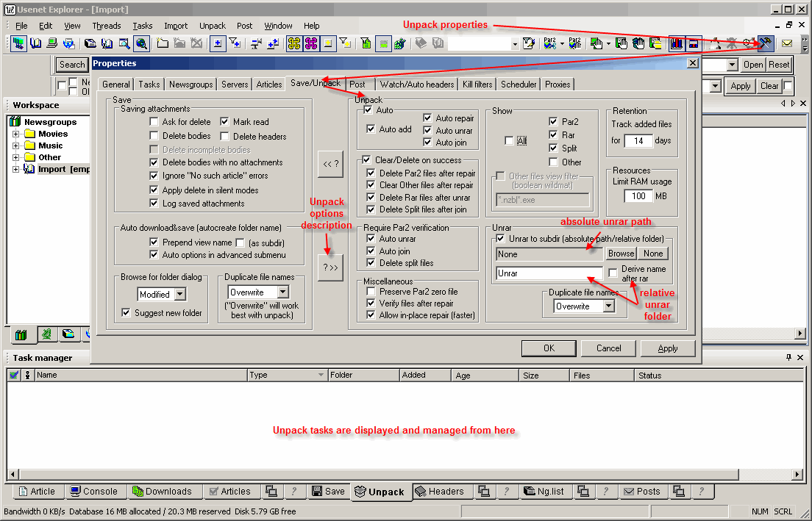Click the envelope mail icon in toolbar
812x521 pixels.
pos(786,43)
